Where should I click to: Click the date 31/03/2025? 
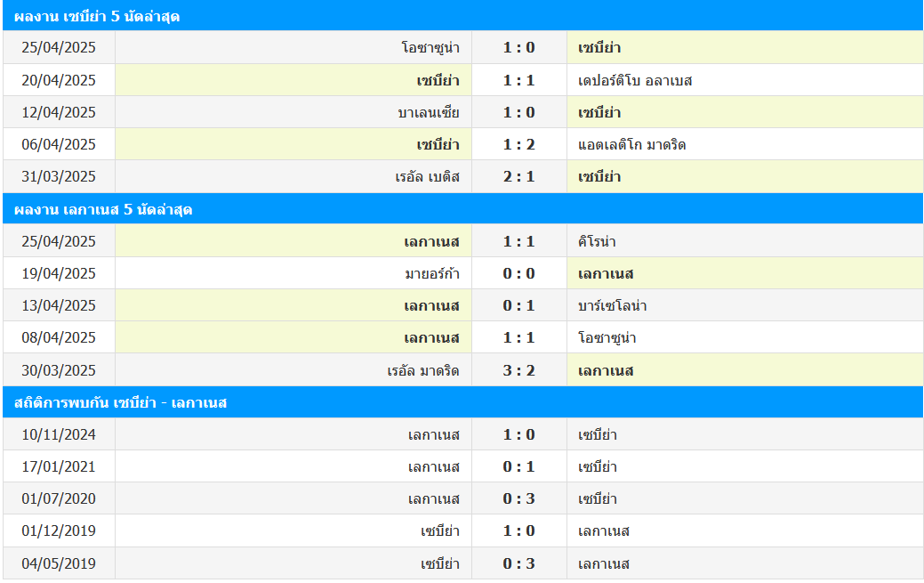tap(59, 176)
